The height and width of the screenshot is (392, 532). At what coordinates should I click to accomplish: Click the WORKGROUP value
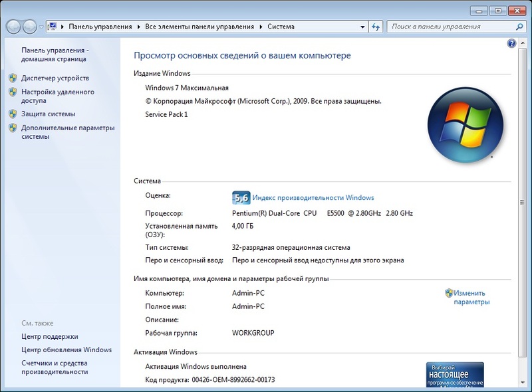point(253,333)
